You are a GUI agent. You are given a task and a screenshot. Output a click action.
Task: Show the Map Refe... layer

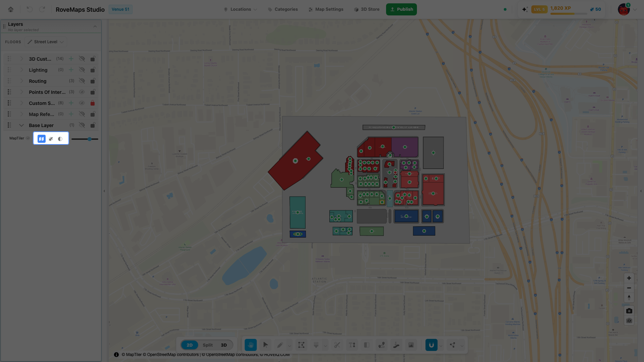point(82,114)
